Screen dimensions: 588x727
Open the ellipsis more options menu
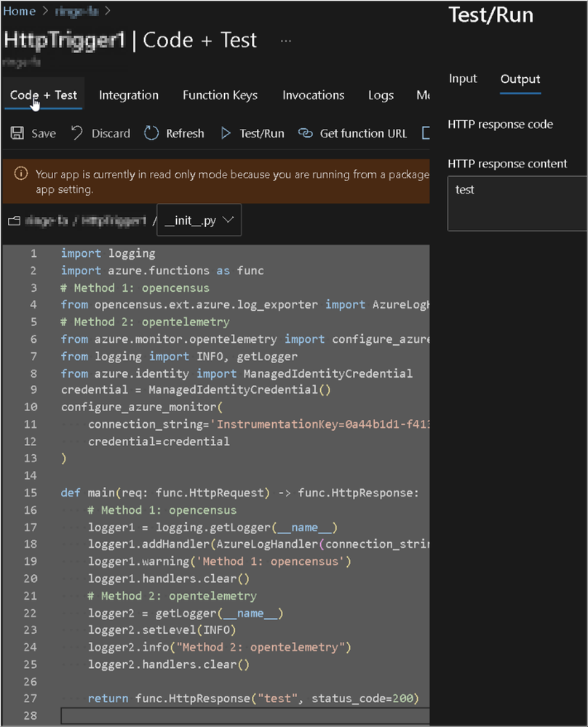click(286, 41)
